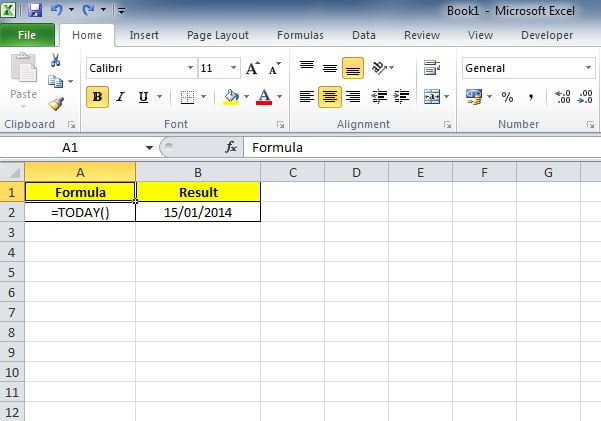Screen dimensions: 601x421
Task: Open Borders dropdown arrow
Action: coord(204,97)
